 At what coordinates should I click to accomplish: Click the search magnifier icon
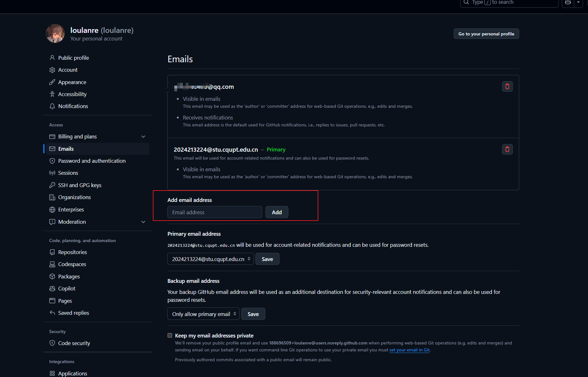466,3
